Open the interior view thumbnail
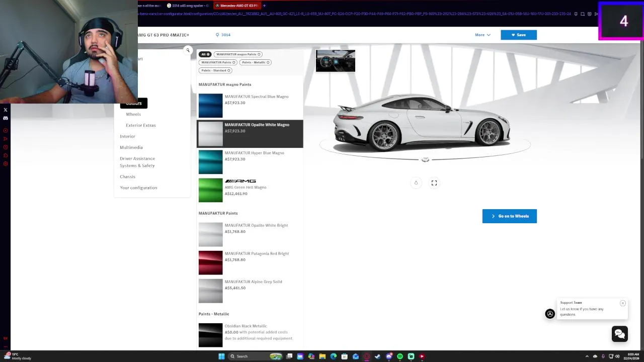The width and height of the screenshot is (644, 362). pyautogui.click(x=336, y=61)
